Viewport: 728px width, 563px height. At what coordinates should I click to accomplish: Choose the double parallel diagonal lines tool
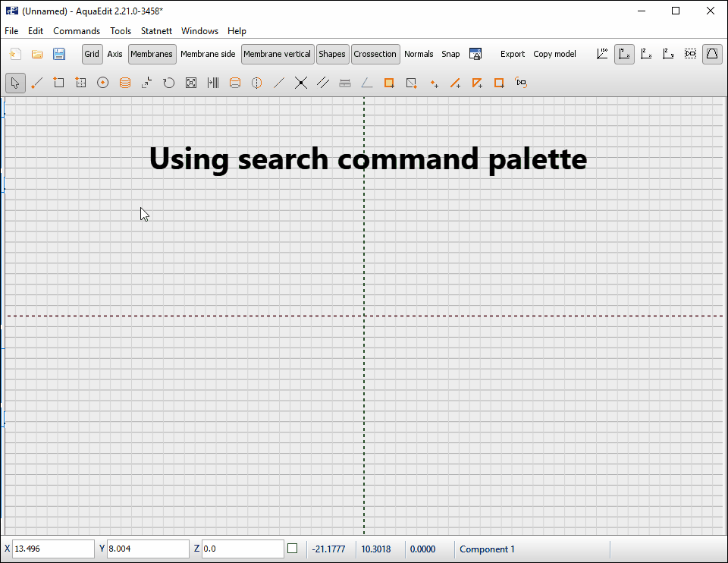(323, 83)
